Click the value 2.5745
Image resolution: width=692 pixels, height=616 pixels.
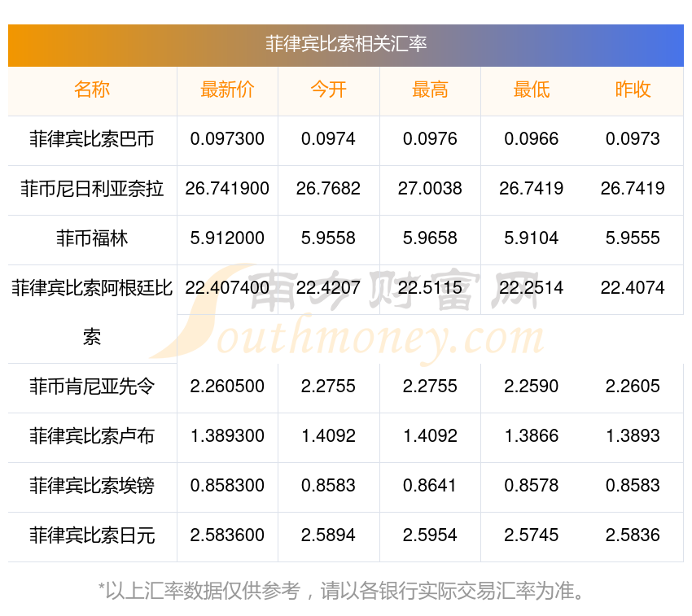click(532, 535)
